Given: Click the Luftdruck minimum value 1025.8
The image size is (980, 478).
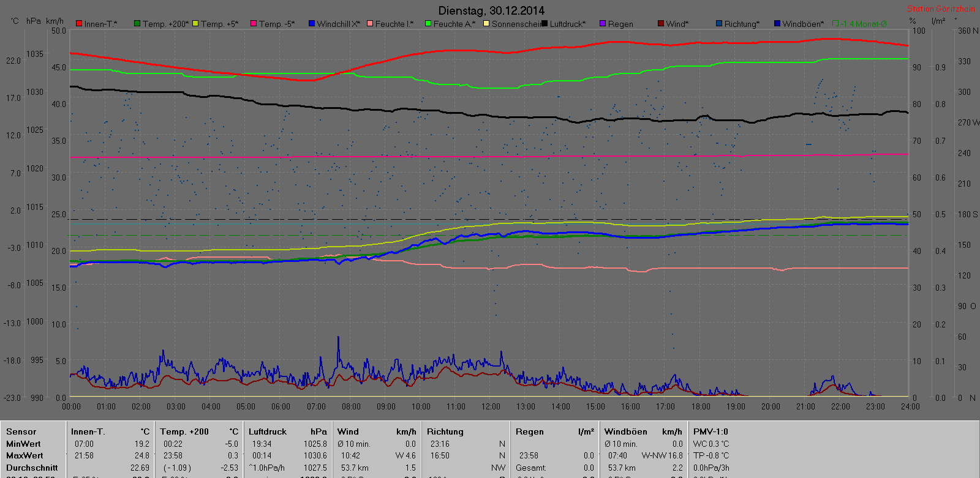Looking at the screenshot, I should [315, 444].
